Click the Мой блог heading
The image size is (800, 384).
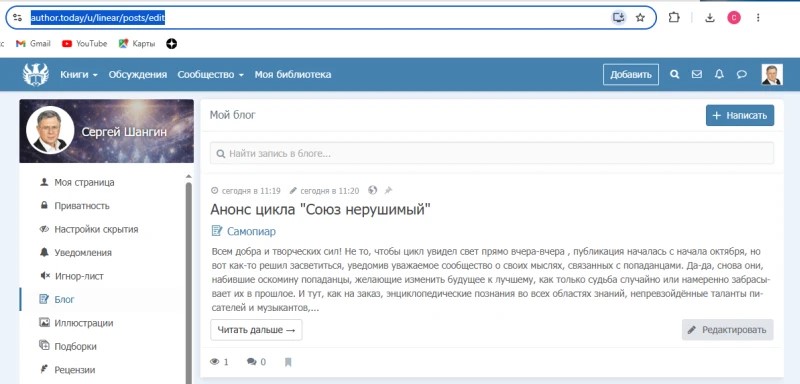tap(233, 115)
